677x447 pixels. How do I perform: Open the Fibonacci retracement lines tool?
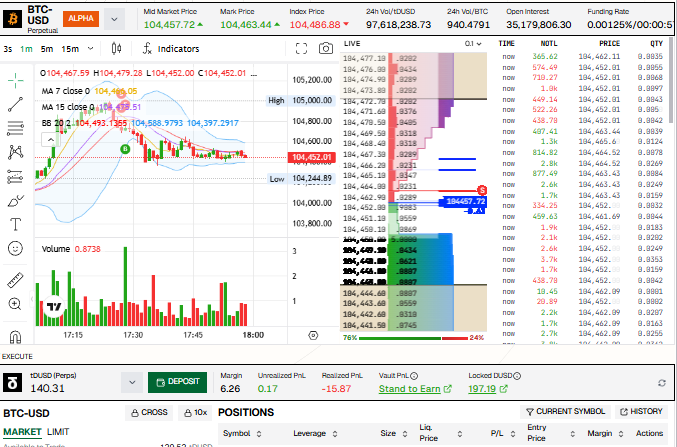click(x=16, y=128)
